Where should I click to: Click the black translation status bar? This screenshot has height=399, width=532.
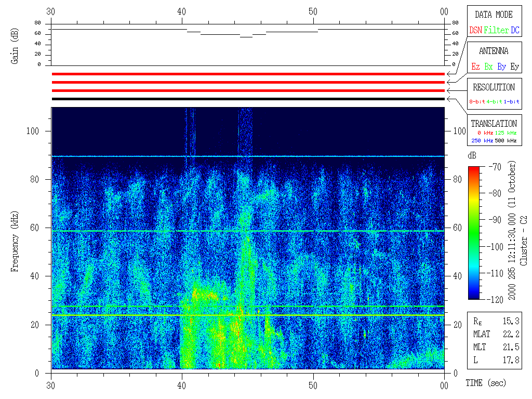point(248,99)
